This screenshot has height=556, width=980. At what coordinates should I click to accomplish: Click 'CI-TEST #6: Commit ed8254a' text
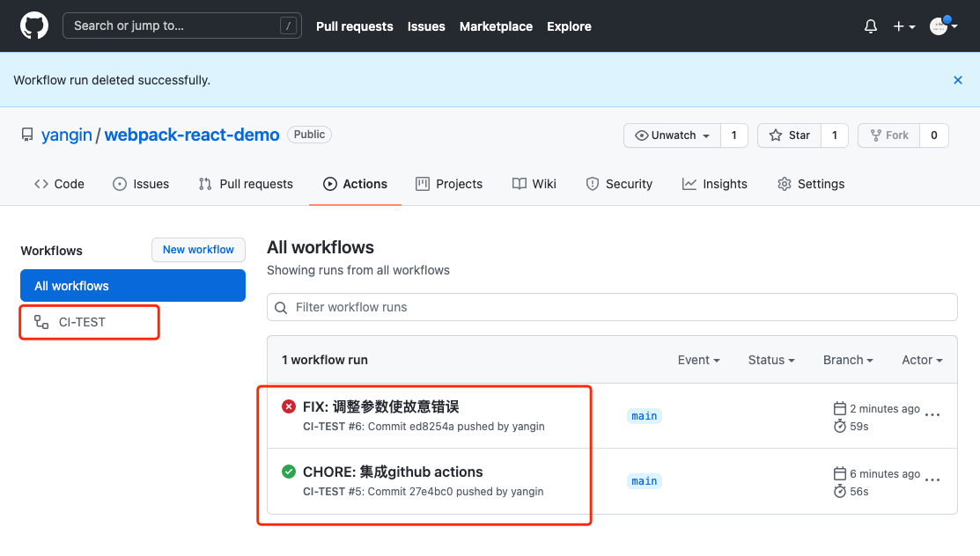[379, 426]
